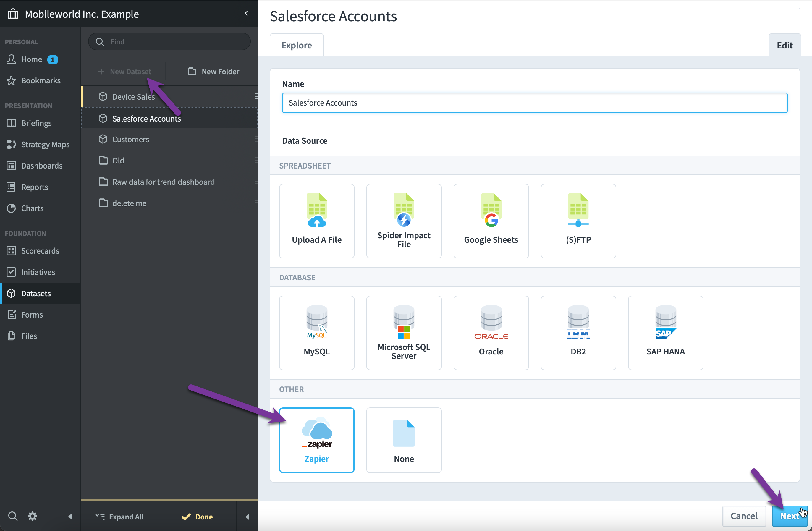Image resolution: width=812 pixels, height=531 pixels.
Task: Collapse the left navigation sidebar arrow
Action: [70, 516]
